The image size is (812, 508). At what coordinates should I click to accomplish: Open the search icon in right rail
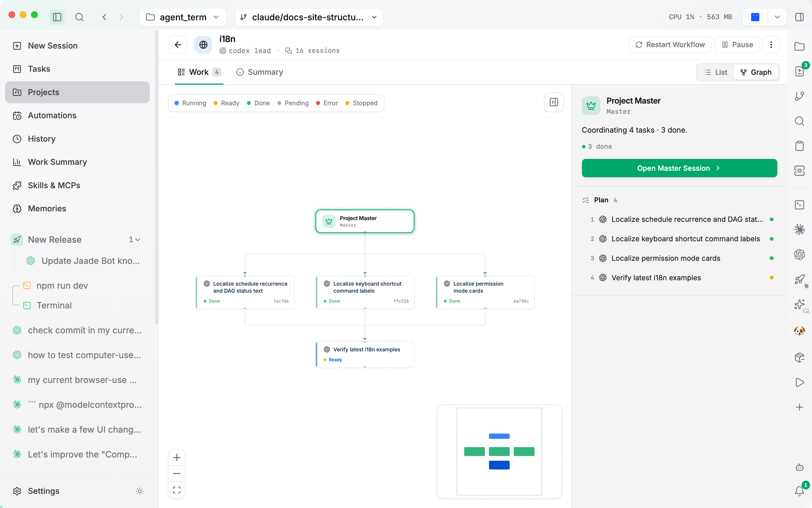[x=799, y=121]
